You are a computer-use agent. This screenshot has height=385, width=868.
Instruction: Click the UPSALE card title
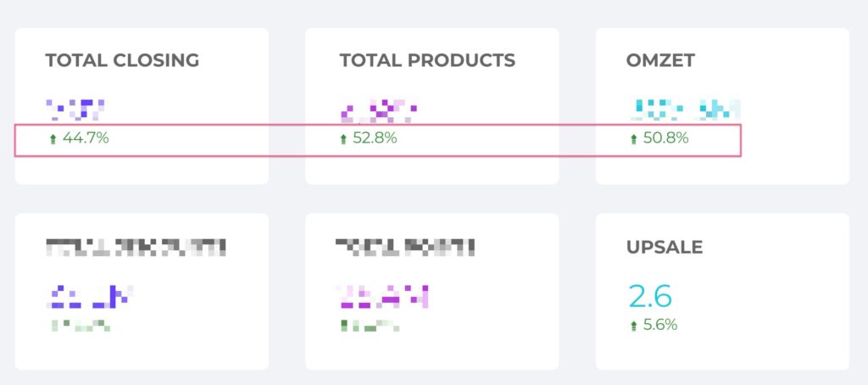[664, 248]
